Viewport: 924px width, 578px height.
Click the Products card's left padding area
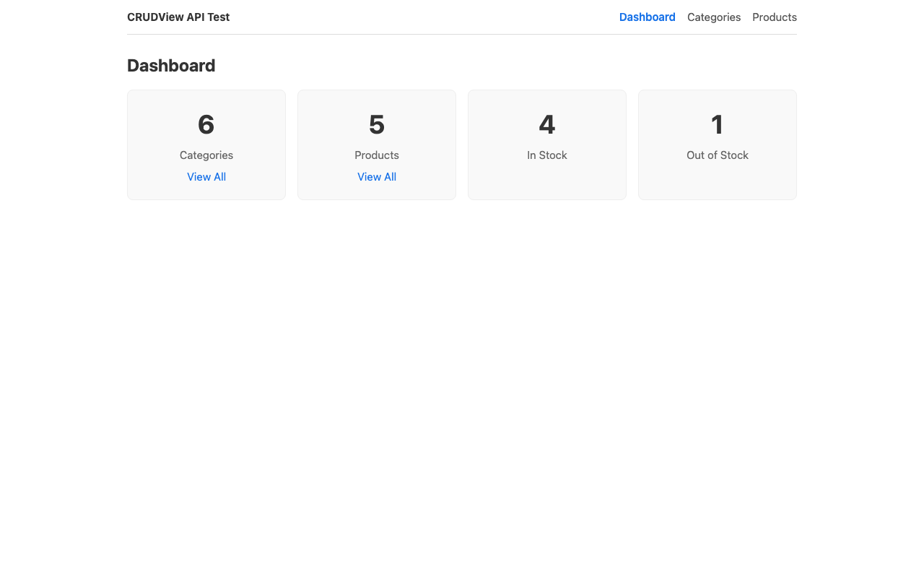pos(309,144)
